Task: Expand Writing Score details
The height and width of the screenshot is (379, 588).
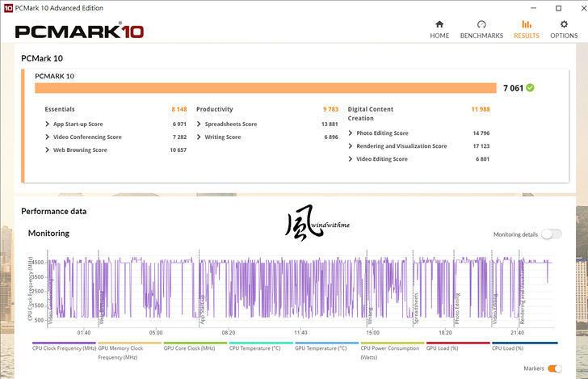Action: click(x=199, y=137)
